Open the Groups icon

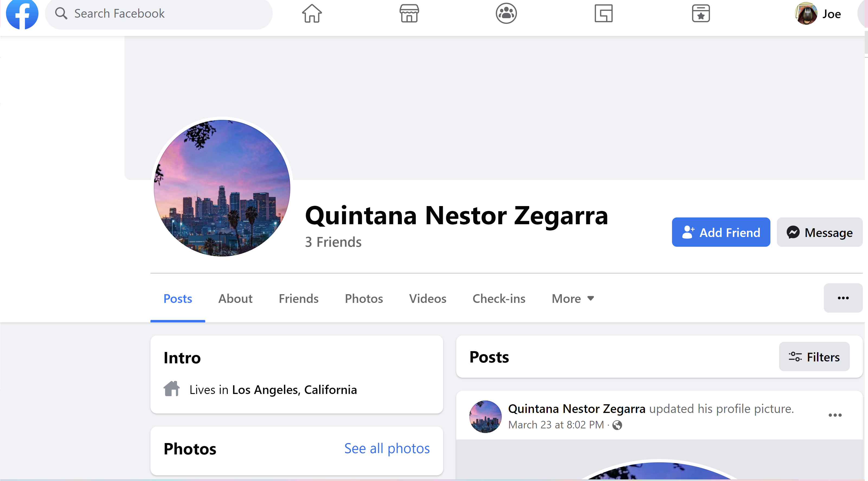[x=506, y=14]
